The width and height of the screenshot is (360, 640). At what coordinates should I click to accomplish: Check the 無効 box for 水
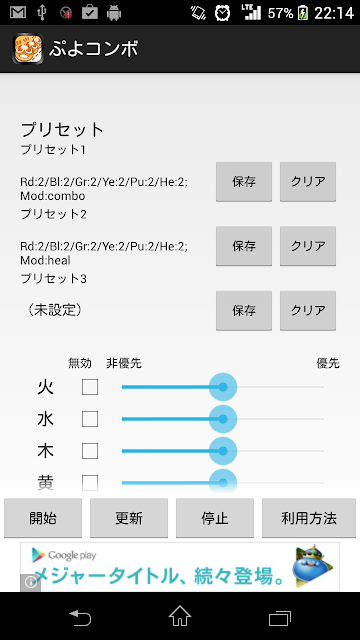(x=90, y=419)
